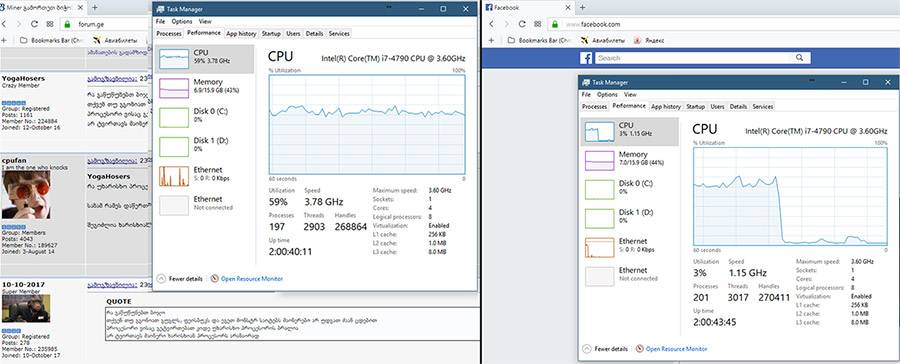Focus the Facebook Search input field
Screen dimensions: 900x364
click(695, 58)
